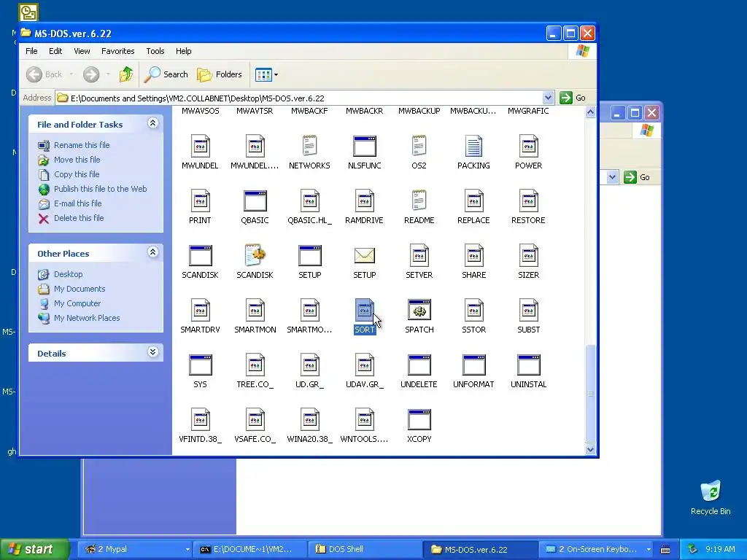The image size is (747, 560).
Task: Open the View menu
Action: coord(82,51)
